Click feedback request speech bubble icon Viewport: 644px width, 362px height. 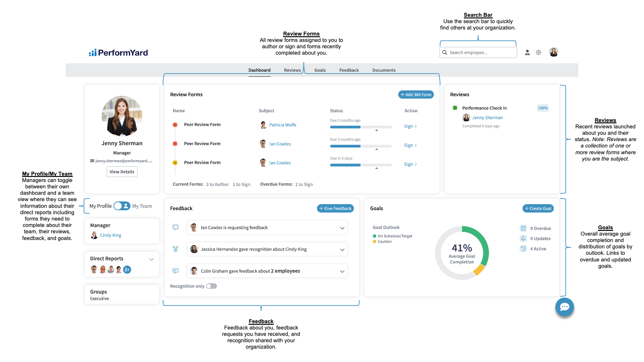[175, 227]
